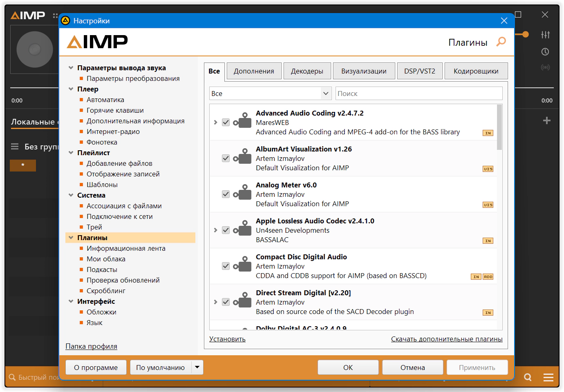Switch to the Декодеры tab

(x=307, y=71)
